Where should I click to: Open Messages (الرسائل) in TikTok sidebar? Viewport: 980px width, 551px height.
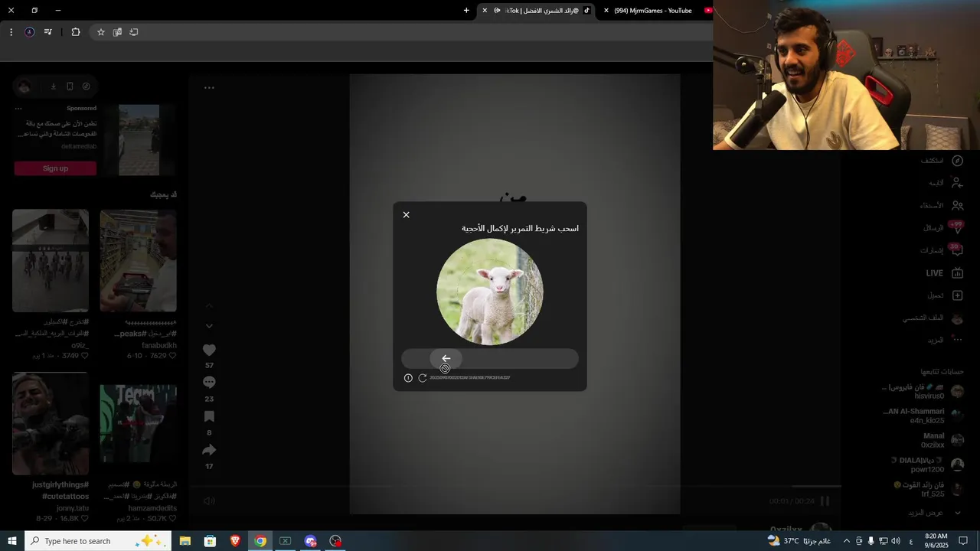pyautogui.click(x=943, y=228)
